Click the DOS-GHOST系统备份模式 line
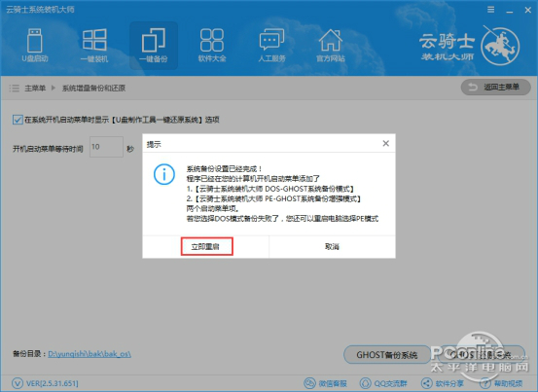The image size is (538, 392). (x=270, y=189)
